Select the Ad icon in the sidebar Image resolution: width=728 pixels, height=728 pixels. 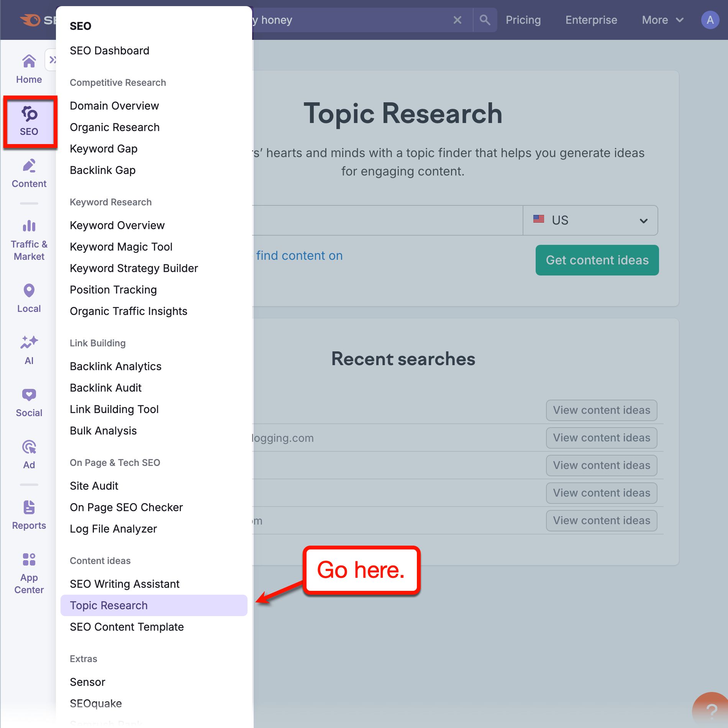29,453
